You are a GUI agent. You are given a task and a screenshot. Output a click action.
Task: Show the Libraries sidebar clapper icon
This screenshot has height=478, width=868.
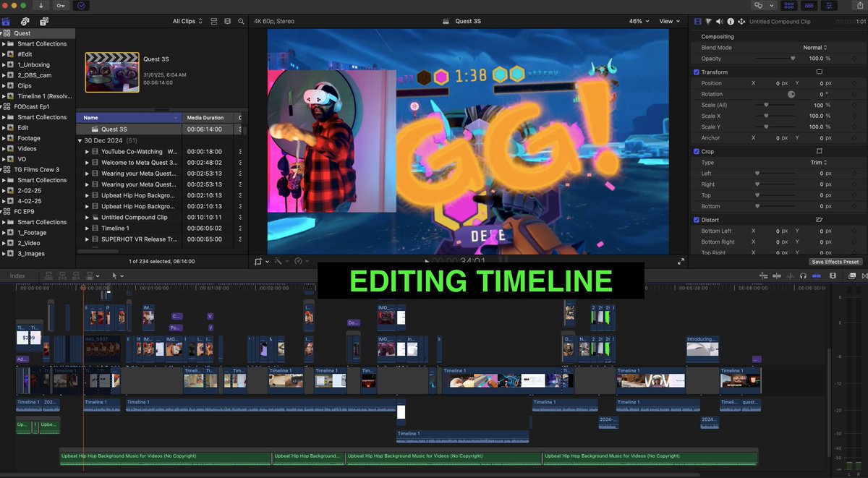coord(6,22)
